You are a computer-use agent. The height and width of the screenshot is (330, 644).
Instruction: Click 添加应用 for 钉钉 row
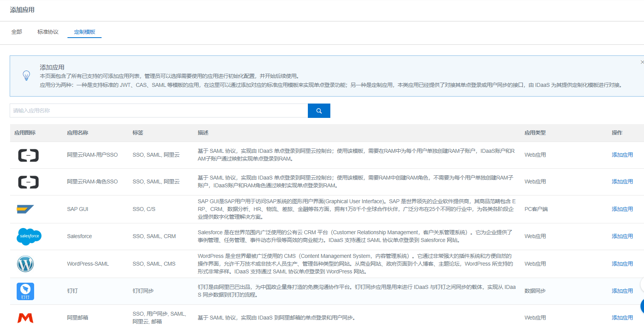pyautogui.click(x=622, y=291)
